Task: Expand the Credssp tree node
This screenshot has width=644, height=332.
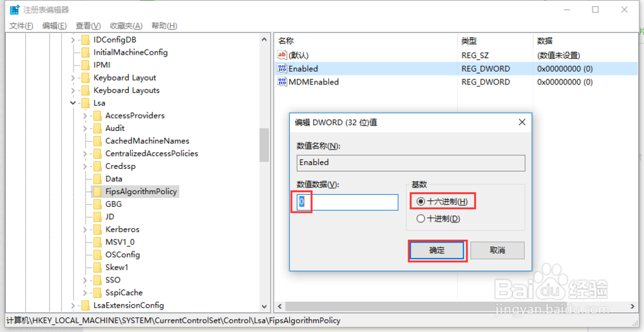Action: pyautogui.click(x=85, y=166)
